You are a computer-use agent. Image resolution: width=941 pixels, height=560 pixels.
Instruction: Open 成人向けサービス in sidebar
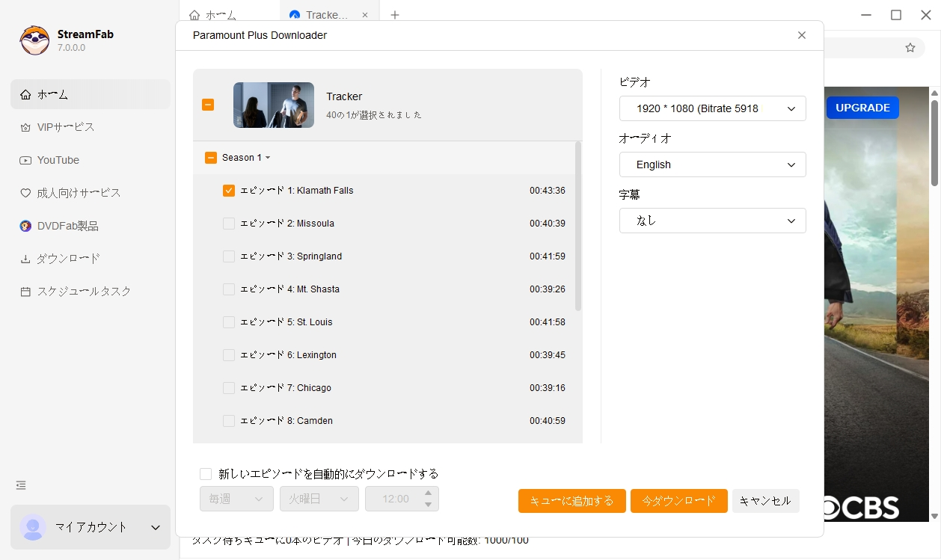79,193
